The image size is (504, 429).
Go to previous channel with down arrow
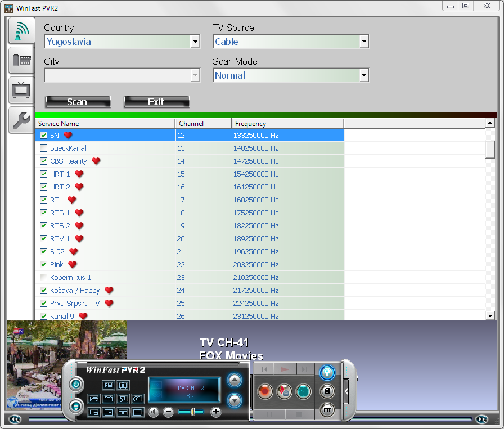click(x=235, y=400)
